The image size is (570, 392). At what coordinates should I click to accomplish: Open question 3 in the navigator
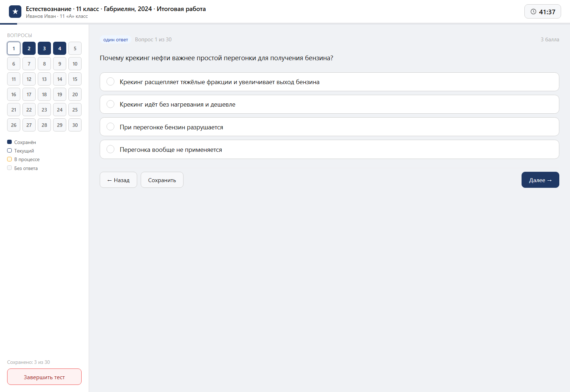point(44,48)
